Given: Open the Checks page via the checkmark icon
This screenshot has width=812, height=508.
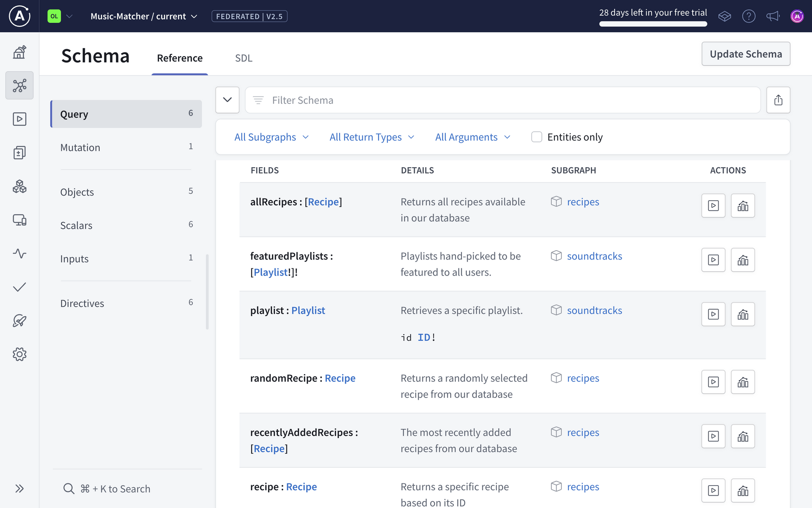Looking at the screenshot, I should (19, 287).
